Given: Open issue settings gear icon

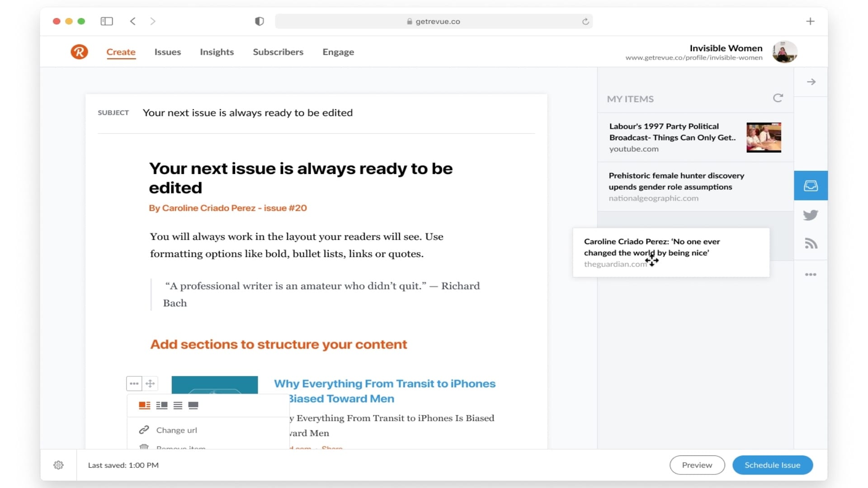Looking at the screenshot, I should pyautogui.click(x=58, y=465).
